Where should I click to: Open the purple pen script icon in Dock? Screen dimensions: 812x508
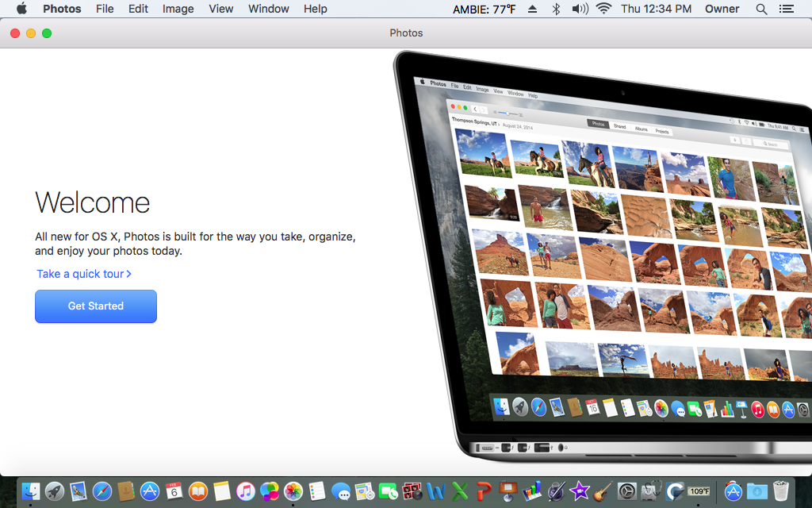[x=556, y=491]
